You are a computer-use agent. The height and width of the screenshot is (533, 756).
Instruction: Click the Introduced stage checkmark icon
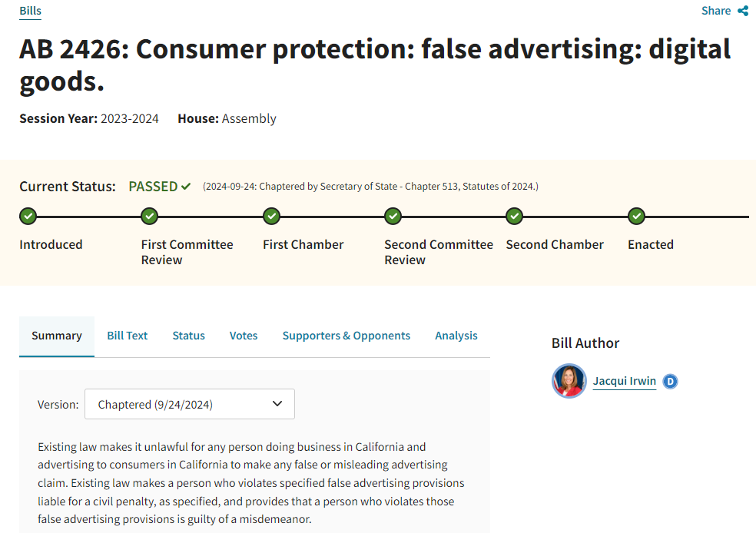point(28,217)
